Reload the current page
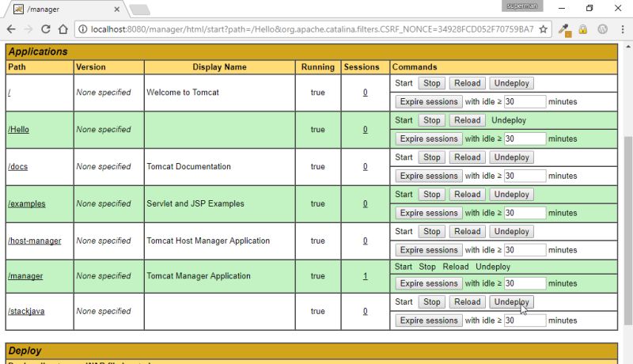Screen dimensions: 633x364 46,29
